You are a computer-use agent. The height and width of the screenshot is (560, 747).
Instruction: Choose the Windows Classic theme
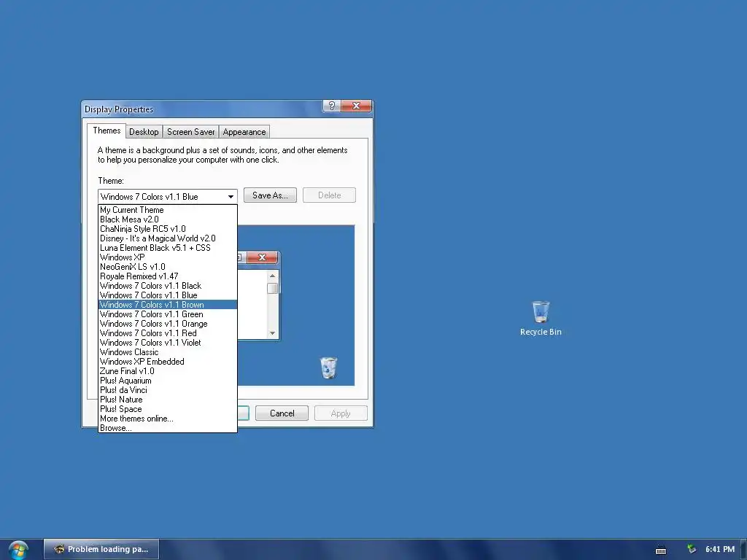click(168, 352)
